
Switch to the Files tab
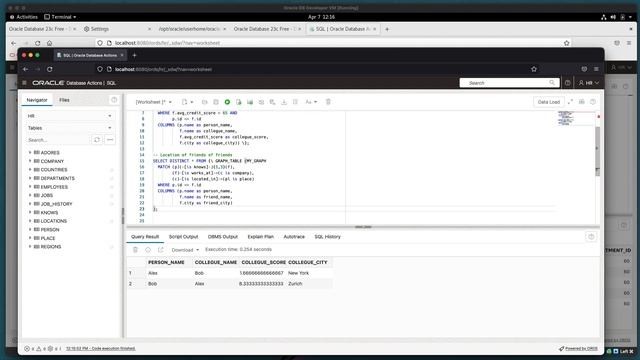point(64,100)
